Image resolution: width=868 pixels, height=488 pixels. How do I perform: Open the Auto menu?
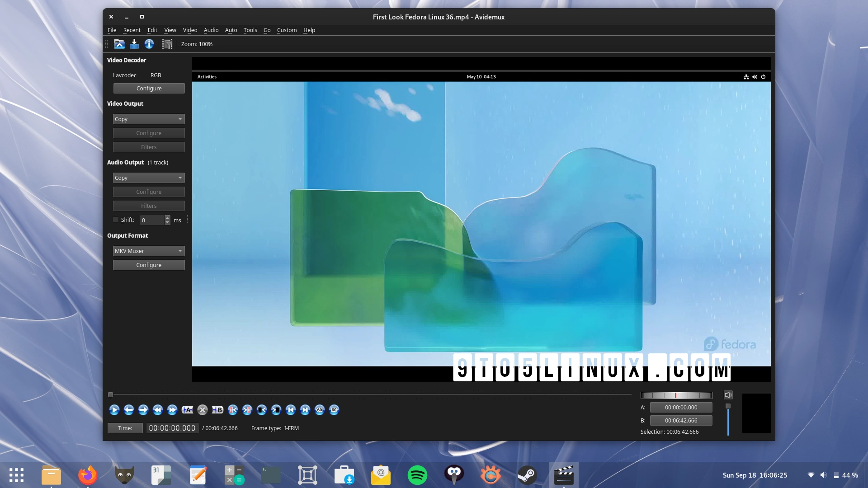point(231,30)
